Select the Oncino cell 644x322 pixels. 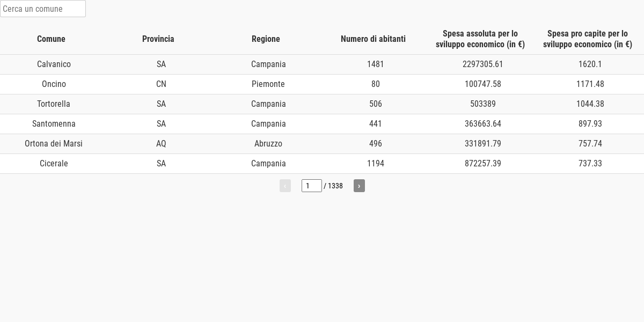tap(54, 84)
